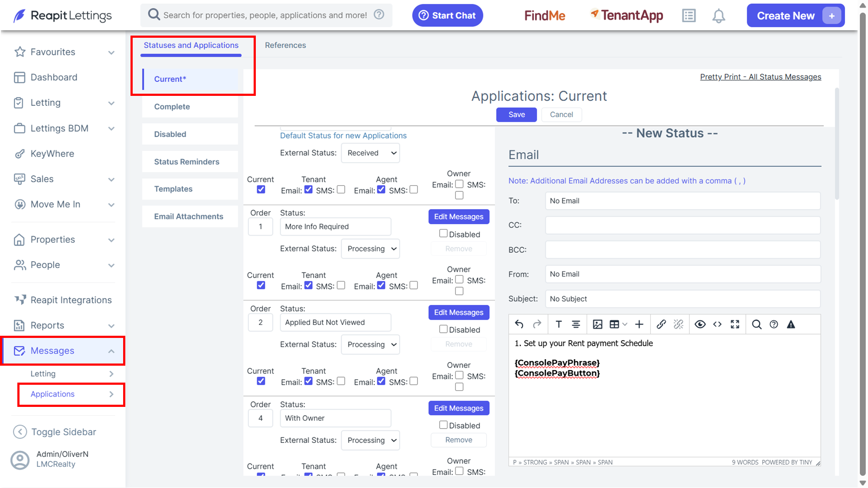868x488 pixels.
Task: Open source code view in the editor
Action: [x=717, y=324]
